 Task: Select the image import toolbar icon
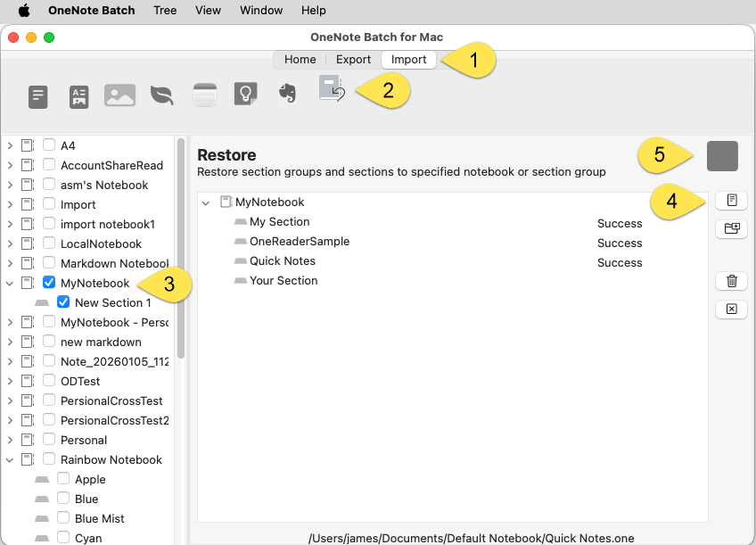click(x=119, y=95)
